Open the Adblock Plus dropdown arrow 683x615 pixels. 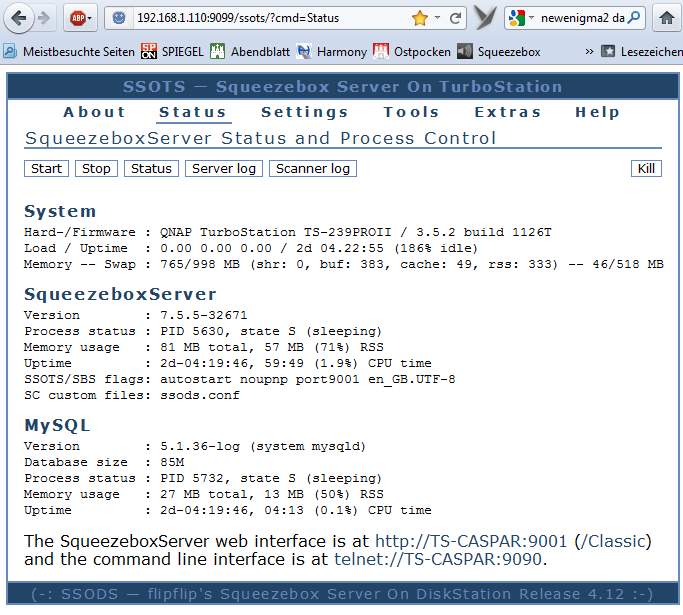tap(90, 18)
